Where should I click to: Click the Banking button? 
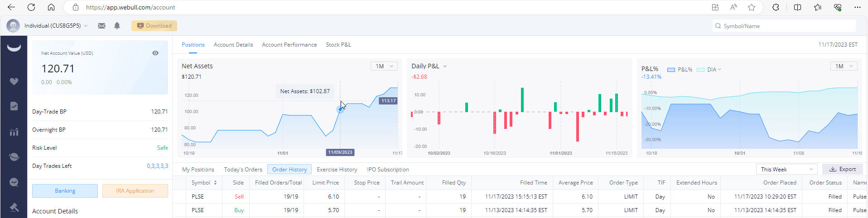(x=65, y=191)
